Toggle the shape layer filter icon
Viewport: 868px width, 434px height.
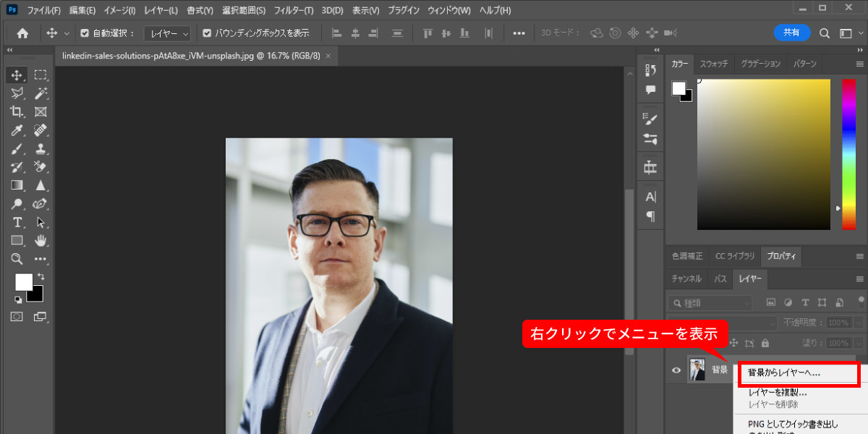click(x=822, y=302)
